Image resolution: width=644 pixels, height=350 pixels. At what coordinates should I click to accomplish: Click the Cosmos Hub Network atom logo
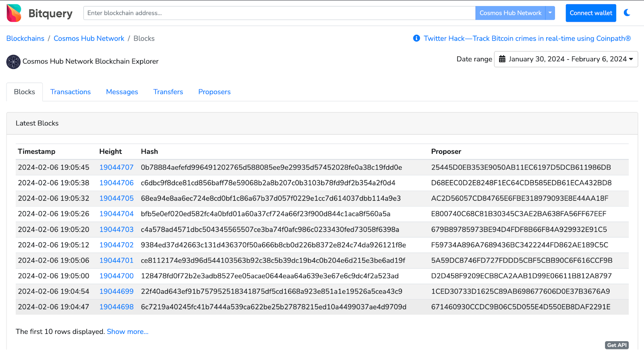(13, 62)
